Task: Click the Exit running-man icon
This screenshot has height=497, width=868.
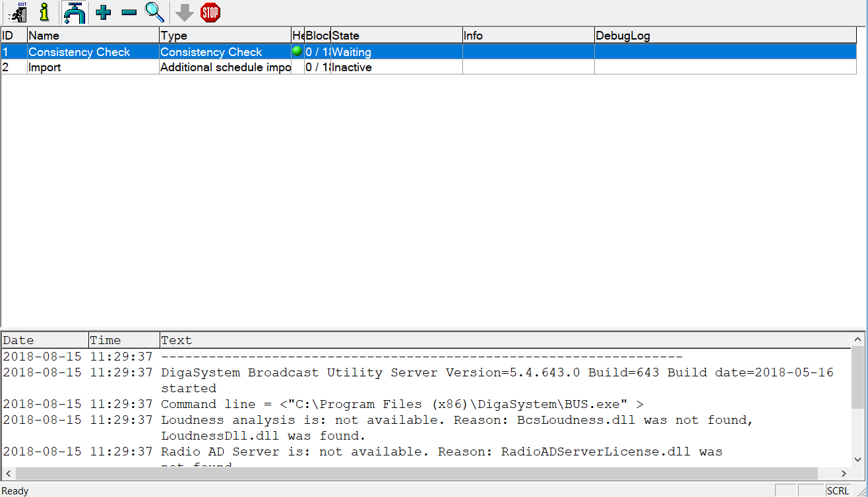Action: coord(18,12)
